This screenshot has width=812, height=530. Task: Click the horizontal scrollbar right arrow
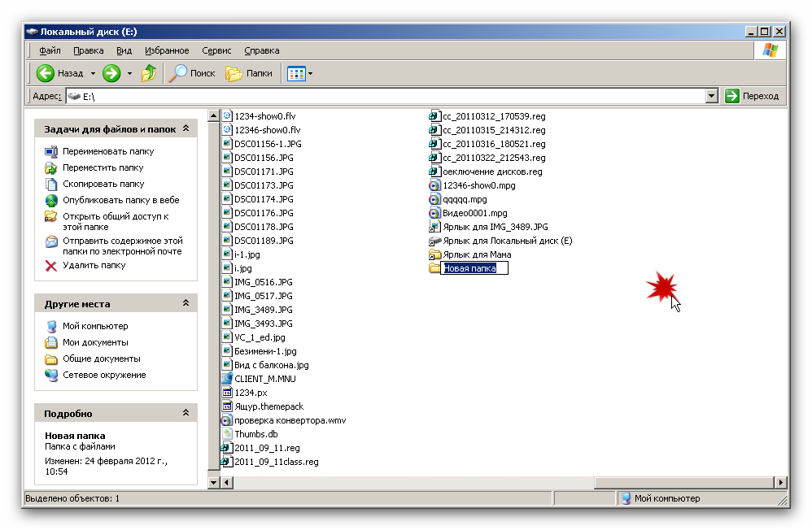pos(780,482)
